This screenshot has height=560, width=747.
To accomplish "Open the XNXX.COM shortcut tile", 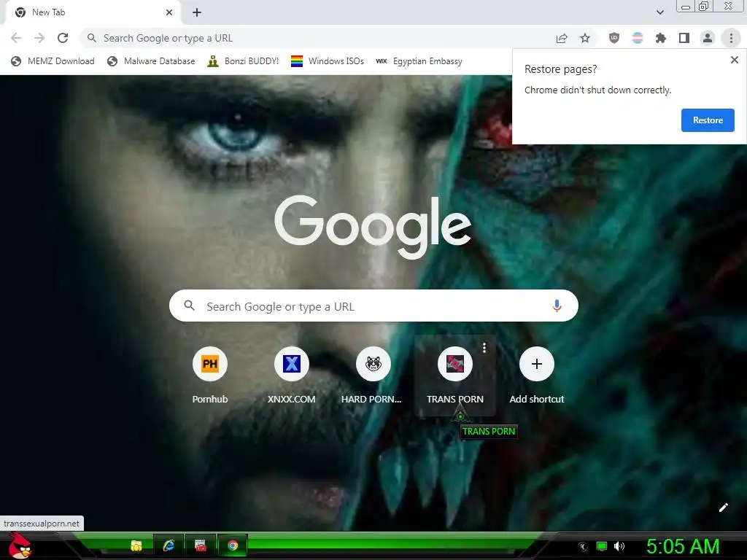I will click(x=292, y=375).
